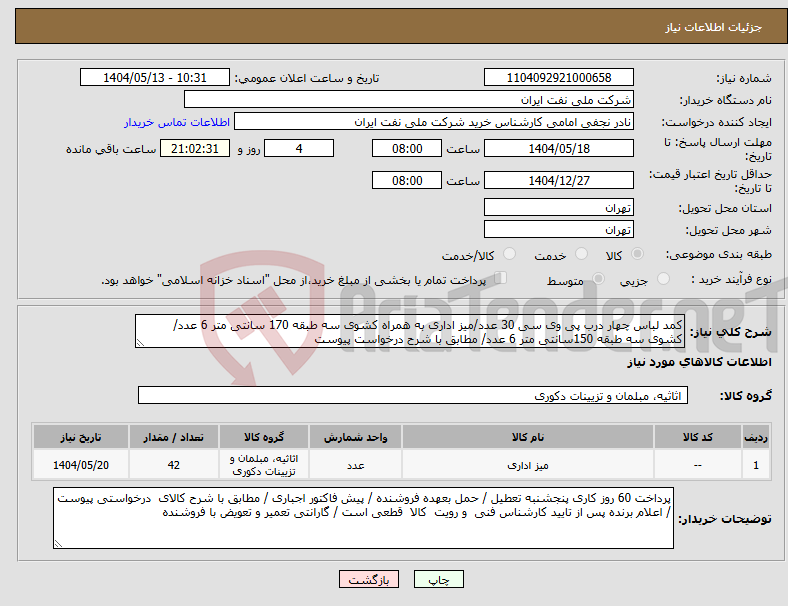Click the نام کالا column header
Viewport: 788px width, 606px height.
pos(528,437)
